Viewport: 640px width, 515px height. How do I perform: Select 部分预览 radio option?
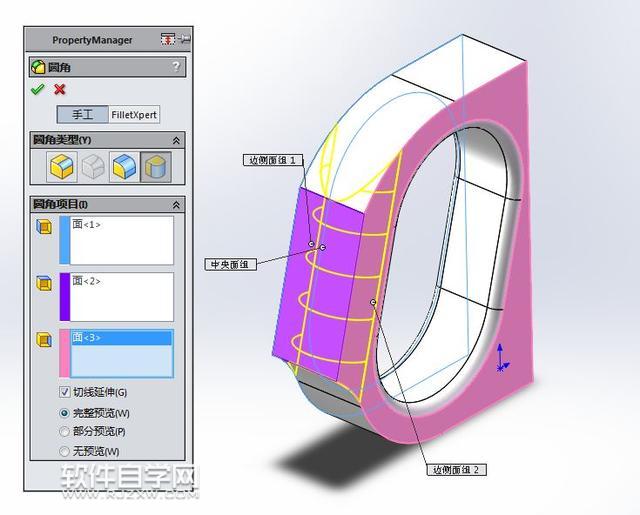[66, 431]
